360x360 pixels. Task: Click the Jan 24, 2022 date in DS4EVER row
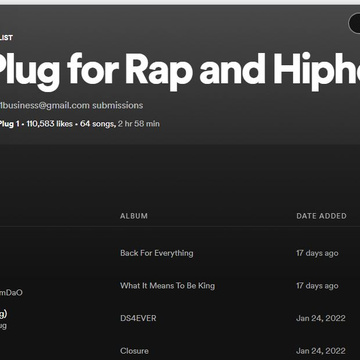pos(321,318)
